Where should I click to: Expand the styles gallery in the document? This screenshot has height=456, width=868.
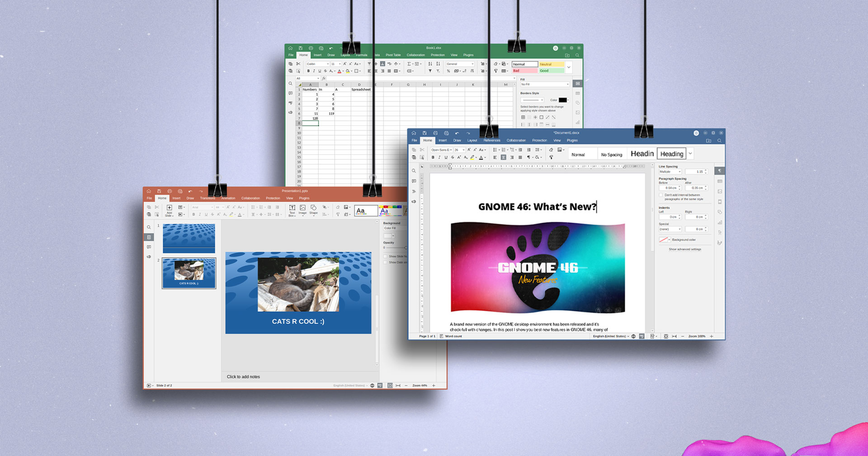click(690, 153)
